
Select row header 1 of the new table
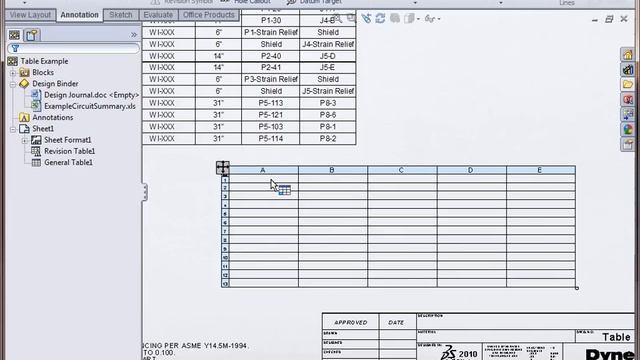(225, 180)
